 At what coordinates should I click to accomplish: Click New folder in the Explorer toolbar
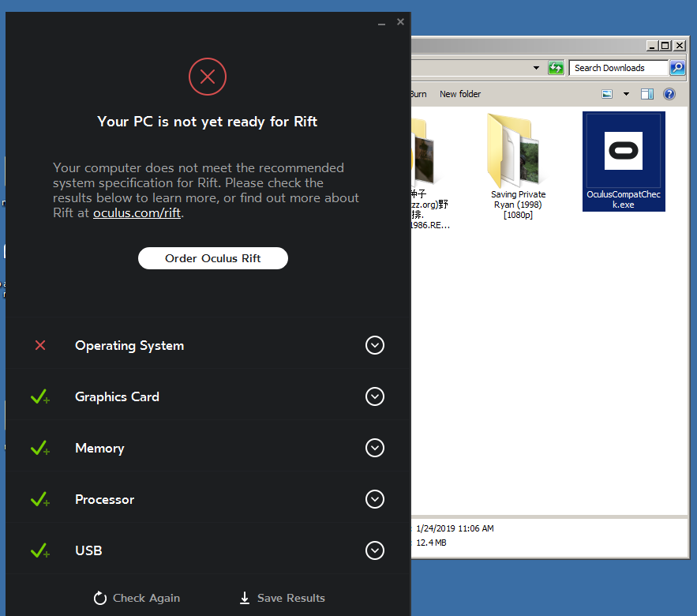pyautogui.click(x=460, y=94)
